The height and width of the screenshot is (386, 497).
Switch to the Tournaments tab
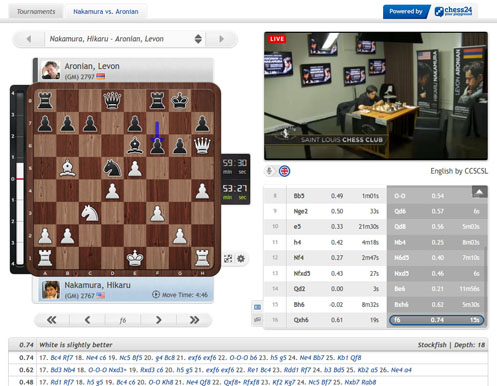(36, 12)
